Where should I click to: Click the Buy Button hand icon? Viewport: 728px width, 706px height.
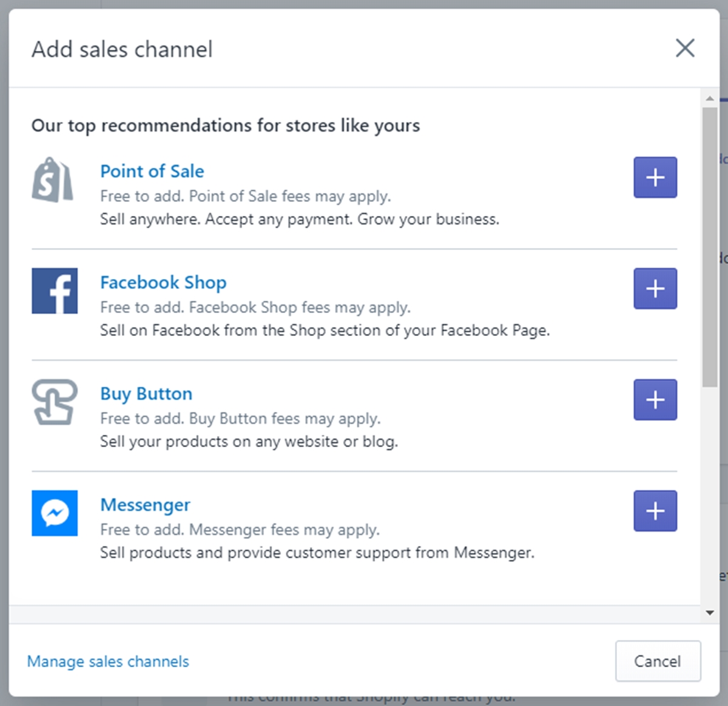(x=55, y=402)
